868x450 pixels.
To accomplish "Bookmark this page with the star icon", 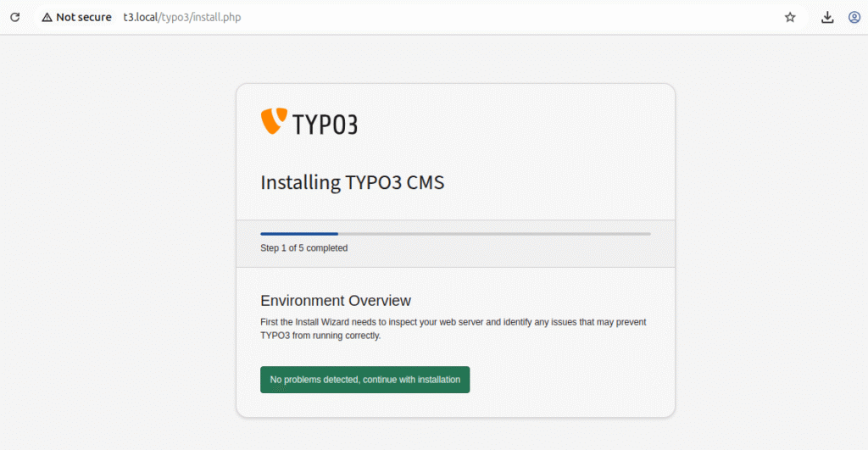I will (x=790, y=17).
